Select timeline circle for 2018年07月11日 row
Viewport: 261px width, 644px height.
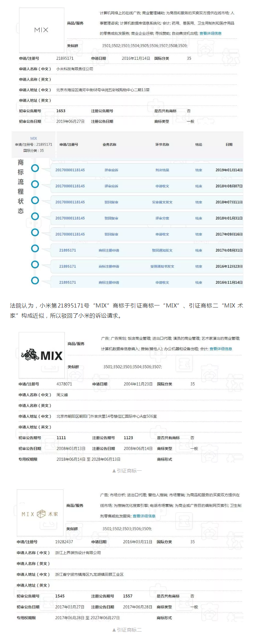point(35,200)
